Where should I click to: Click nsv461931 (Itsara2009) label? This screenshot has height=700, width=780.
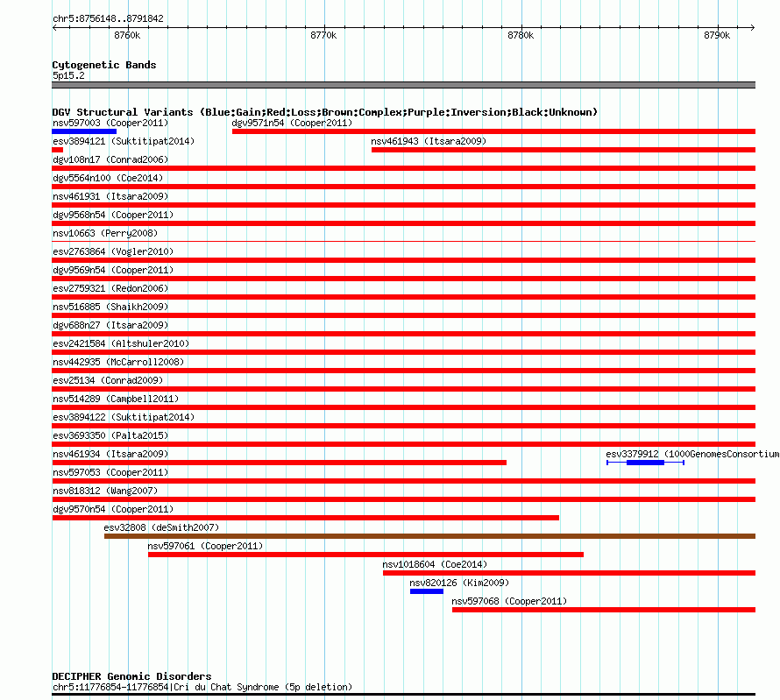[x=110, y=196]
